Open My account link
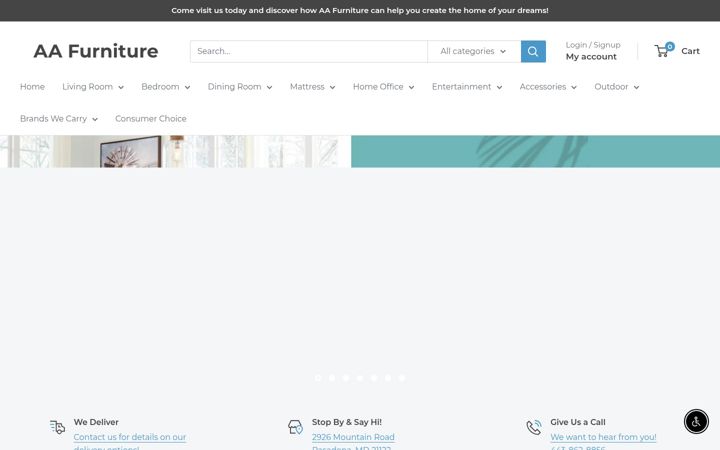 click(x=591, y=57)
